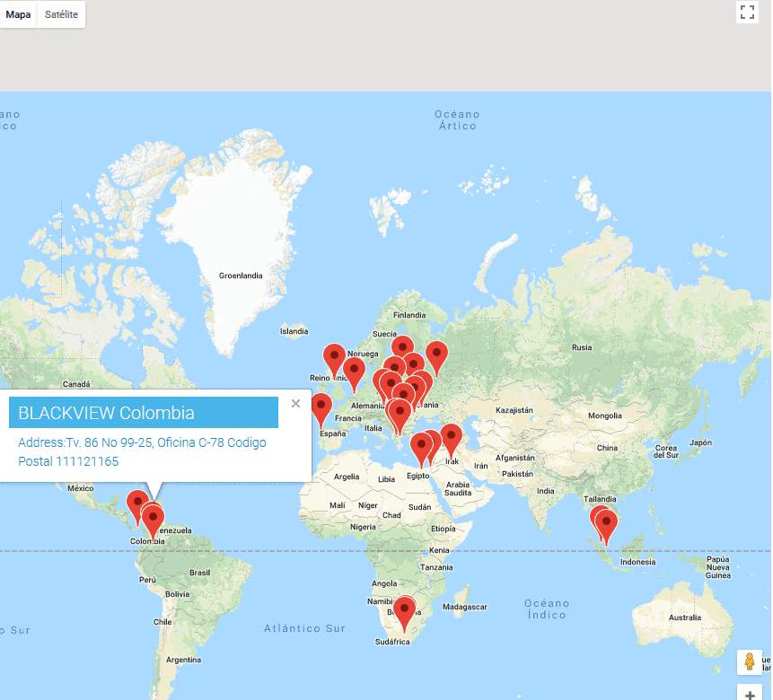
Task: Click the Japón label
Action: (x=700, y=442)
